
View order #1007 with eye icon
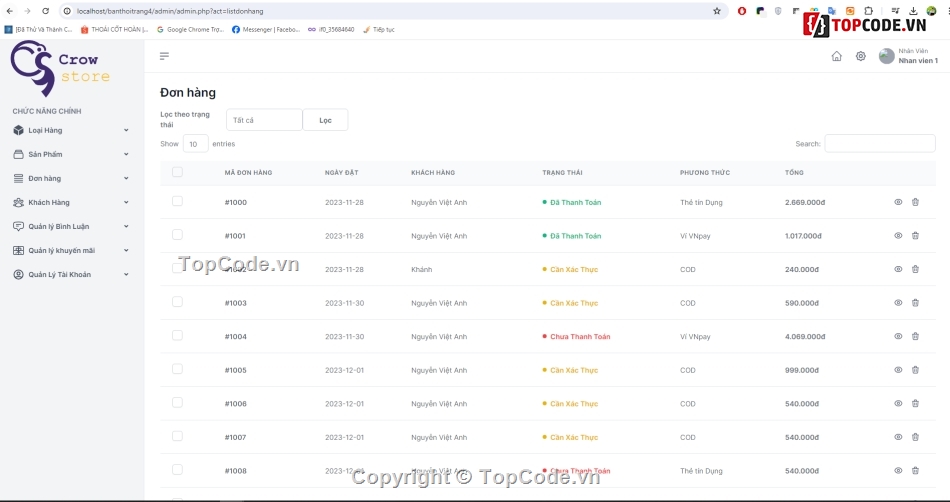[x=899, y=437]
